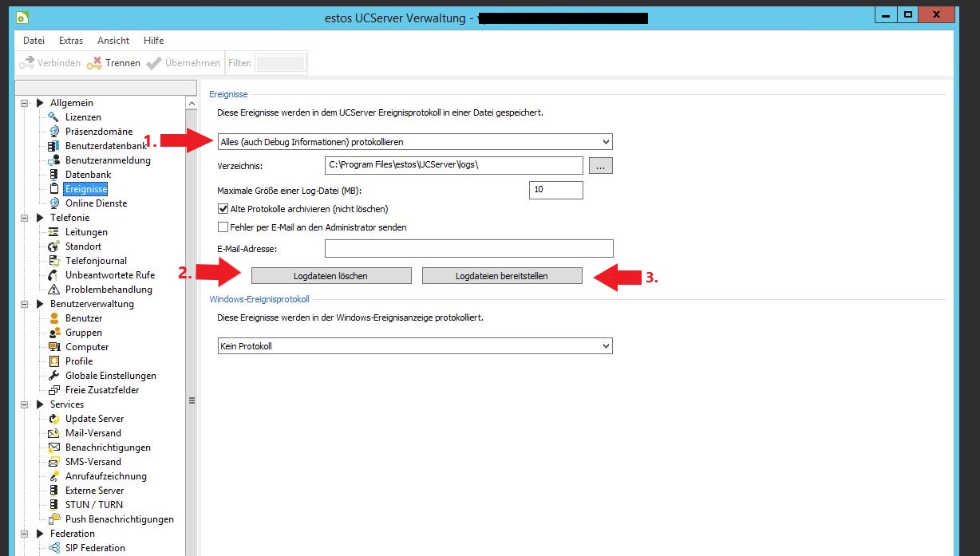The height and width of the screenshot is (556, 980).
Task: Click the Anrufaufzeichnung icon
Action: 53,476
